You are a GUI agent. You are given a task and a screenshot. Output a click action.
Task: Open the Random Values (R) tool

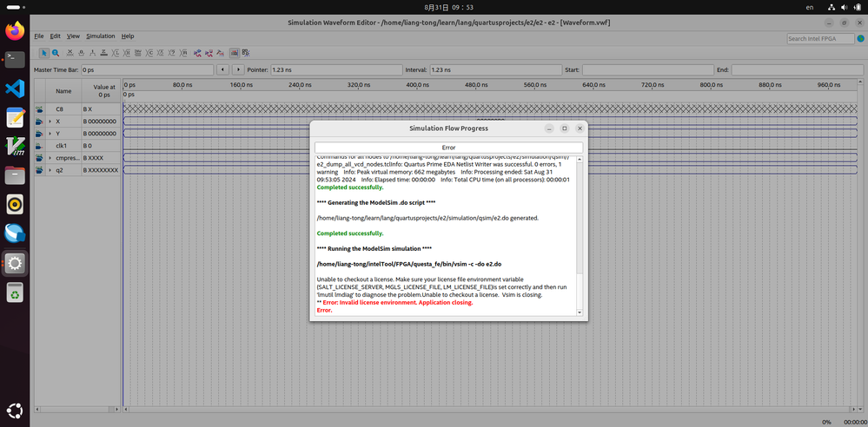point(183,53)
